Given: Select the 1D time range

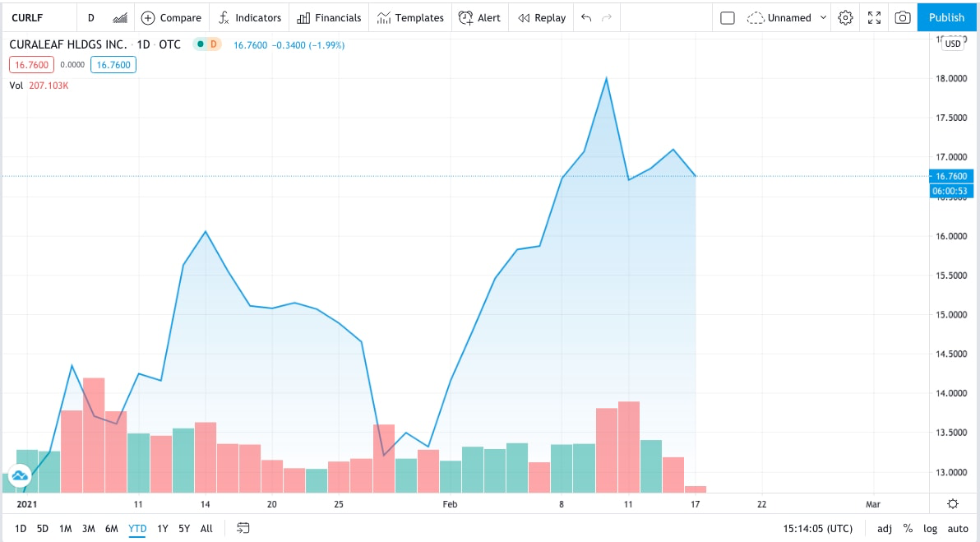Looking at the screenshot, I should click(21, 529).
